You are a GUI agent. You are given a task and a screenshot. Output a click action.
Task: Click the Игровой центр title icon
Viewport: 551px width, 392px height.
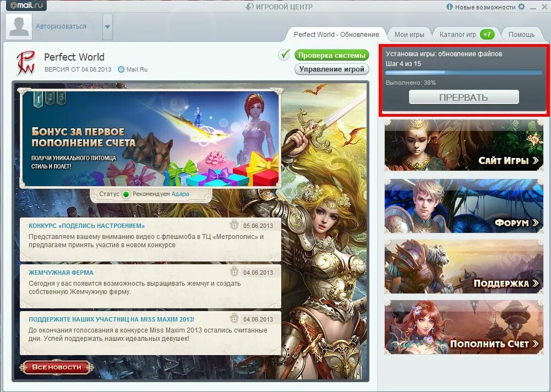(249, 7)
